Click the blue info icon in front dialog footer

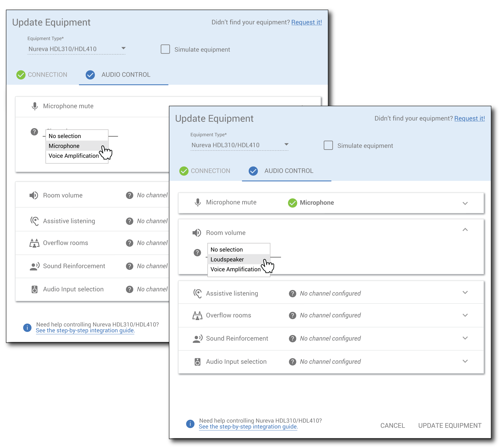click(190, 424)
